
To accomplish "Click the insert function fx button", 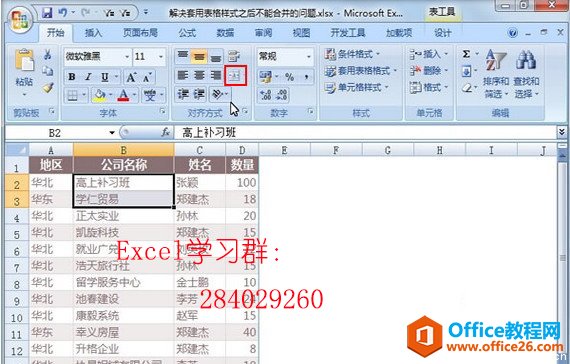I will (166, 133).
